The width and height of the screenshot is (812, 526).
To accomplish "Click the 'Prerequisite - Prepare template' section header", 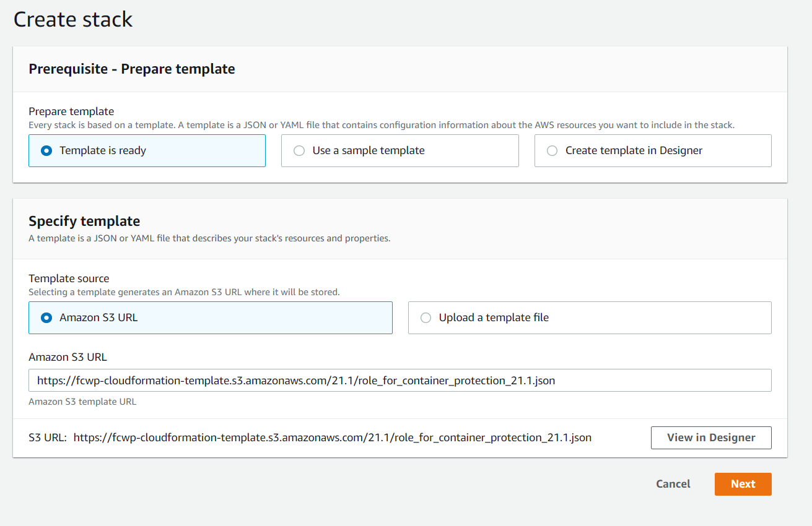I will (x=131, y=69).
